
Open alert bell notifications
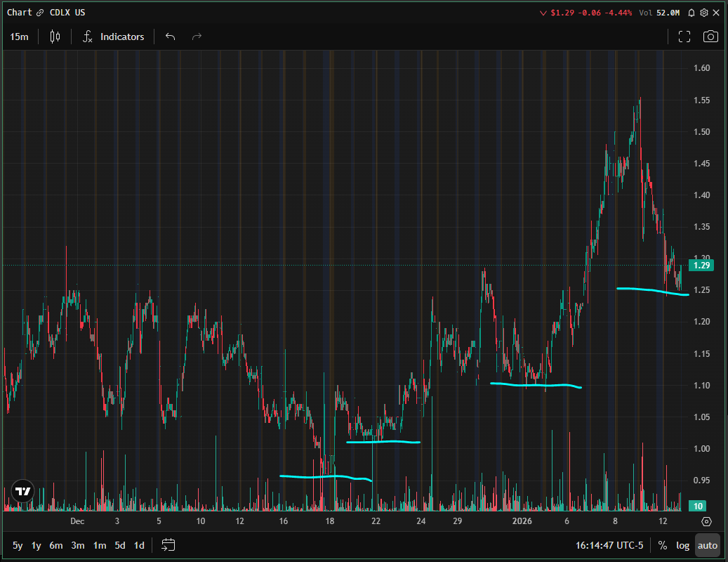pyautogui.click(x=691, y=13)
